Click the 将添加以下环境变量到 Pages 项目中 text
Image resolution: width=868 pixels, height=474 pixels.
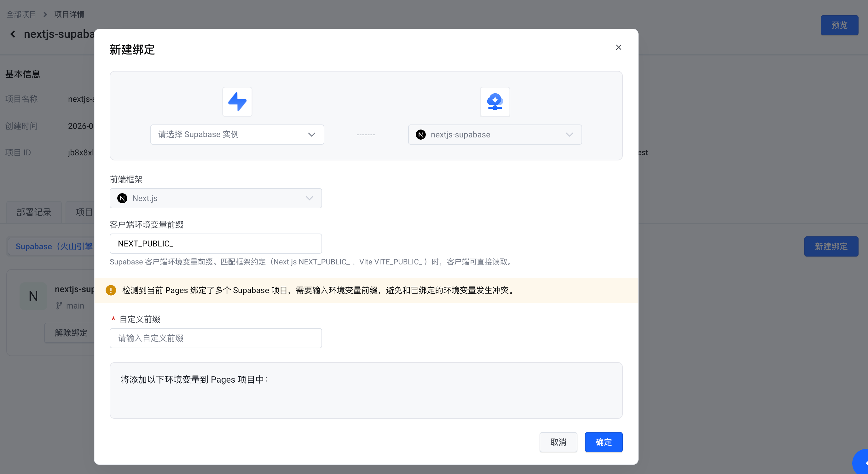pyautogui.click(x=194, y=380)
